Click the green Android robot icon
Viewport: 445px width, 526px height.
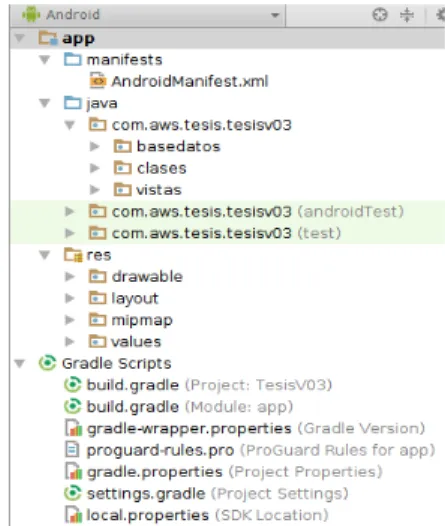31,15
